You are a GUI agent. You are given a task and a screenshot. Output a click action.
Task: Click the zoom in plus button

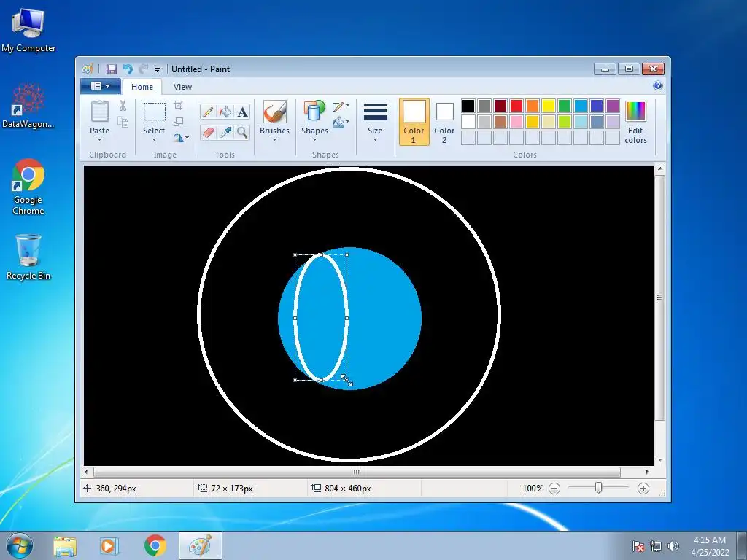click(x=643, y=488)
